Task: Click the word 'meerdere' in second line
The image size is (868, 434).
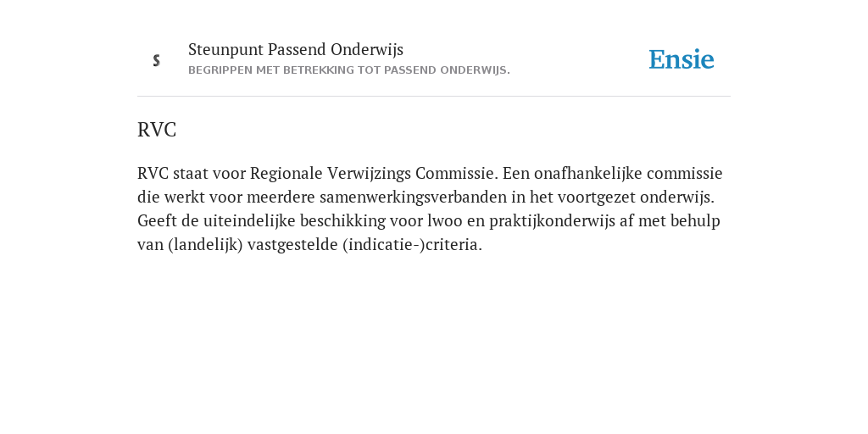Action: pyautogui.click(x=281, y=198)
